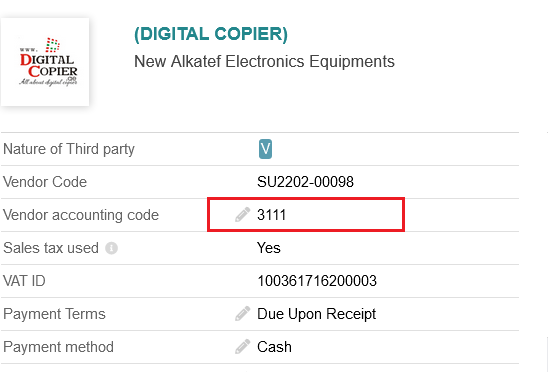The height and width of the screenshot is (372, 548).
Task: Click the Payment Terms field label
Action: pos(54,314)
